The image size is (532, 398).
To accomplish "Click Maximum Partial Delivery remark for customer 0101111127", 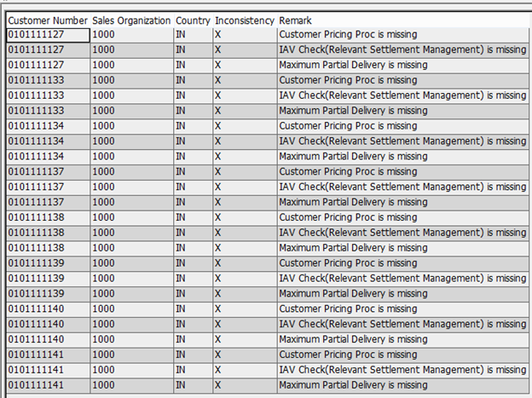I will click(353, 65).
